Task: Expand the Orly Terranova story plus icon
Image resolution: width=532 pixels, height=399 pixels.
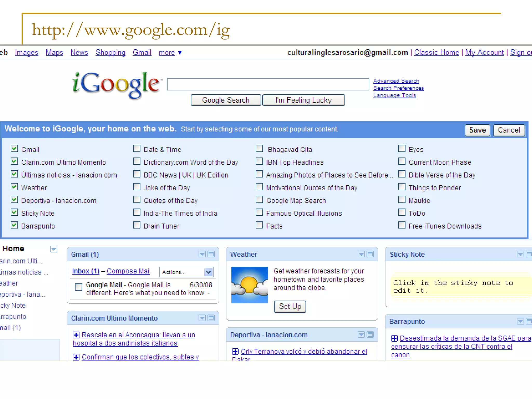Action: tap(235, 351)
